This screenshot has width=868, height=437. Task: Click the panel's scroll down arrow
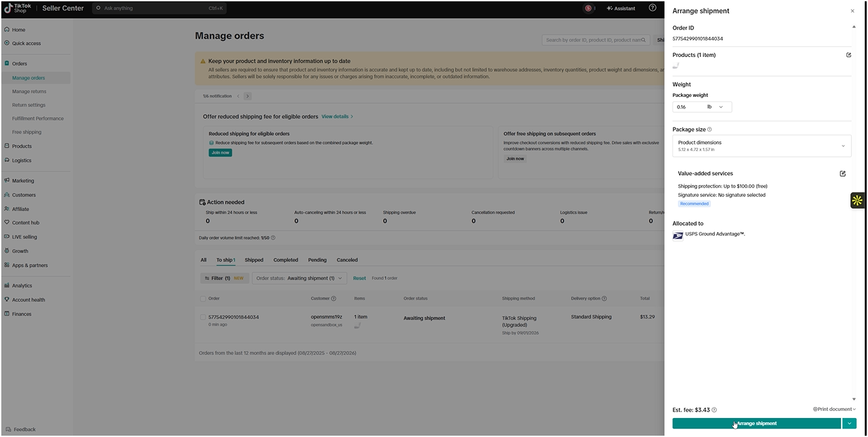[x=854, y=399]
